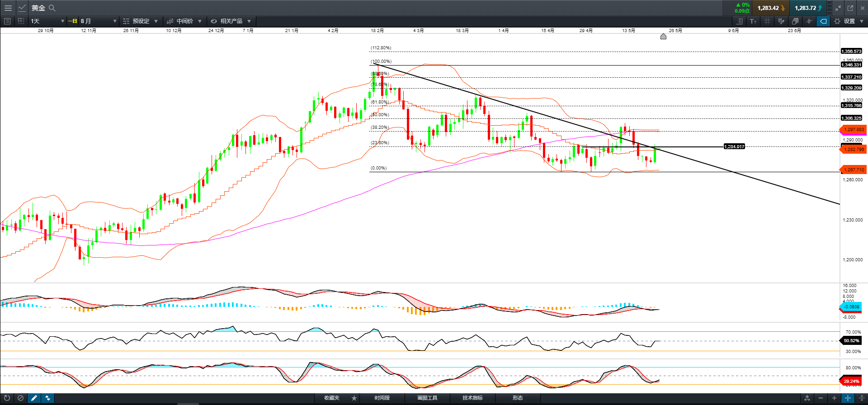
Task: Toggle the price label tag button
Action: tap(823, 21)
